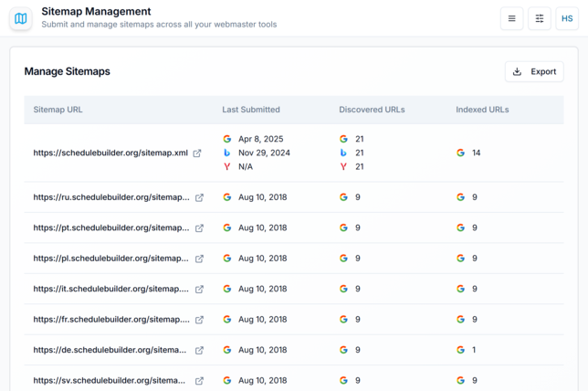Viewport: 588px width, 391px height.
Task: Click the Indexed URLs column header
Action: coord(482,110)
